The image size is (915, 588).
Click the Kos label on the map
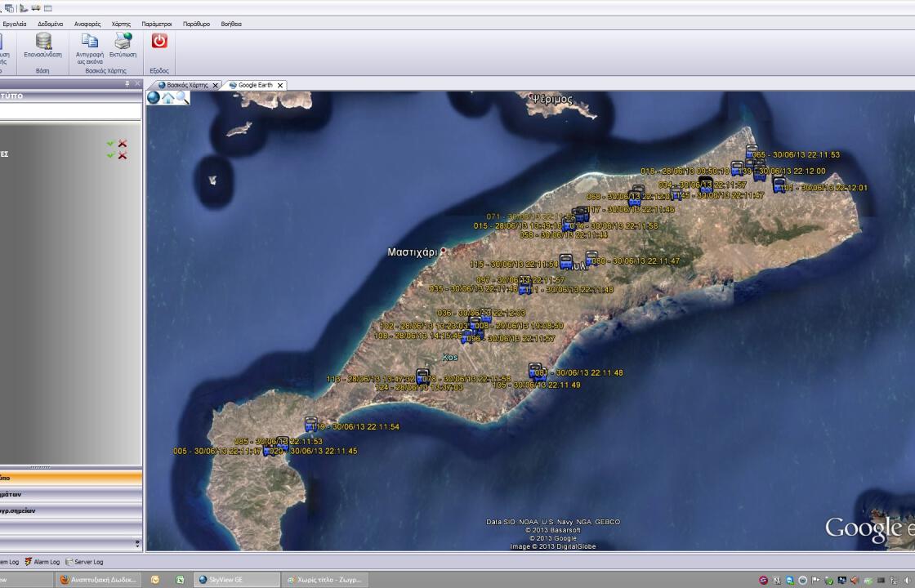pyautogui.click(x=450, y=357)
